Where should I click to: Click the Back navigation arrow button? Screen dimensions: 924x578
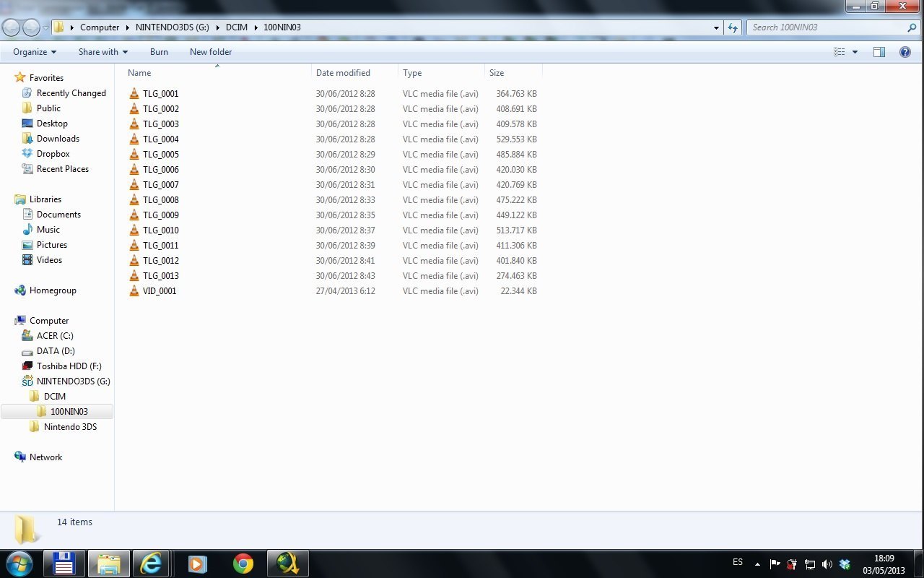(x=12, y=27)
